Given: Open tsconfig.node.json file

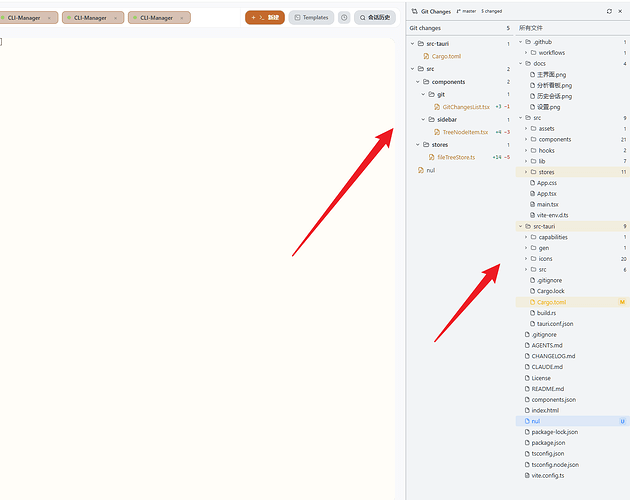Looking at the screenshot, I should [x=555, y=465].
